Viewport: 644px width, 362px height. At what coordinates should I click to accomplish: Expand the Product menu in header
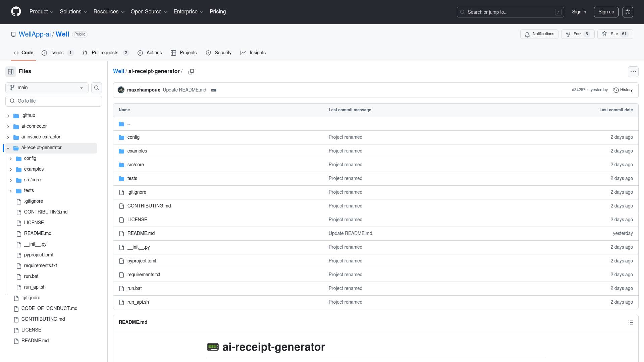[41, 12]
